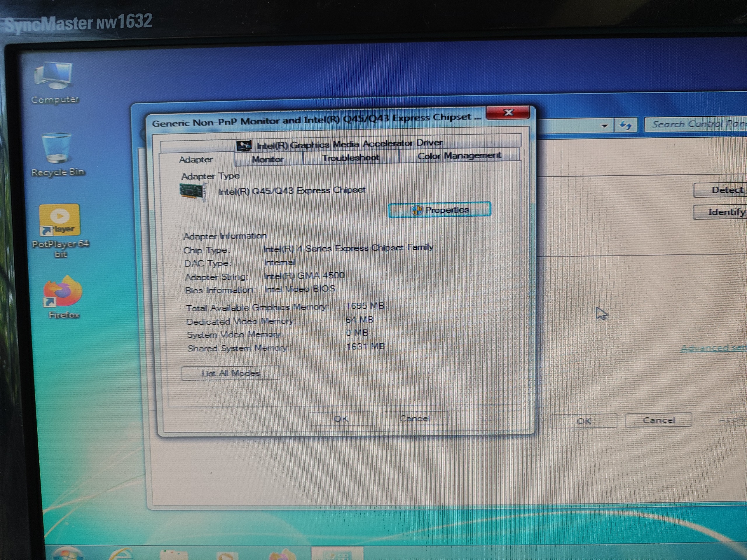Open Internet Explorer from the taskbar
The width and height of the screenshot is (747, 560).
[120, 554]
